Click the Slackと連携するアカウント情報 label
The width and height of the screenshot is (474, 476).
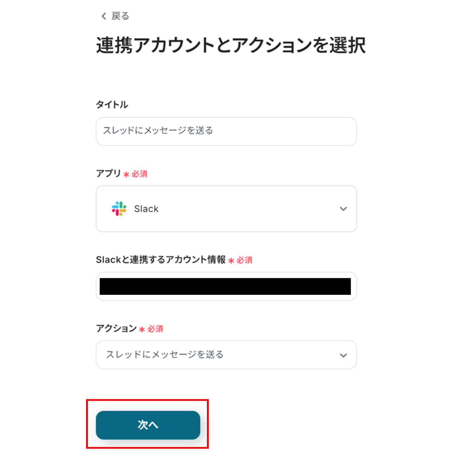(161, 260)
